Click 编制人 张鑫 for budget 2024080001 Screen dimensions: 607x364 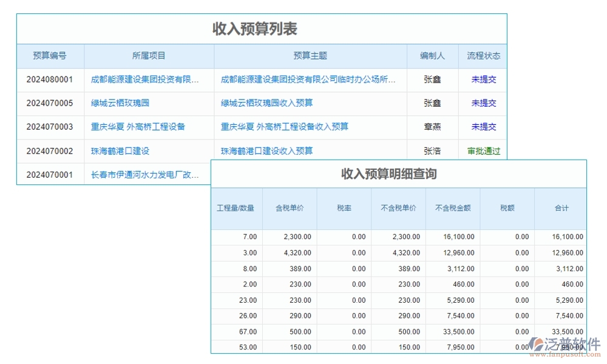[x=432, y=79]
